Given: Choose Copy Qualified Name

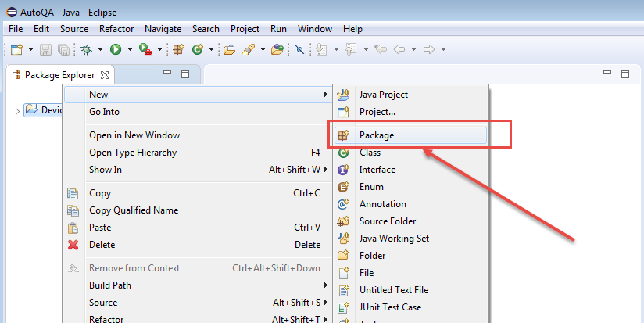Looking at the screenshot, I should (198, 210).
